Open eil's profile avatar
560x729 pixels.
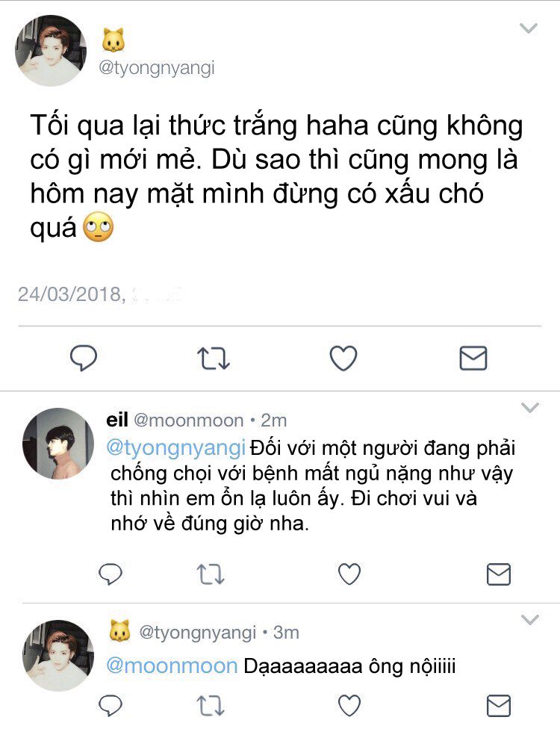pyautogui.click(x=58, y=444)
